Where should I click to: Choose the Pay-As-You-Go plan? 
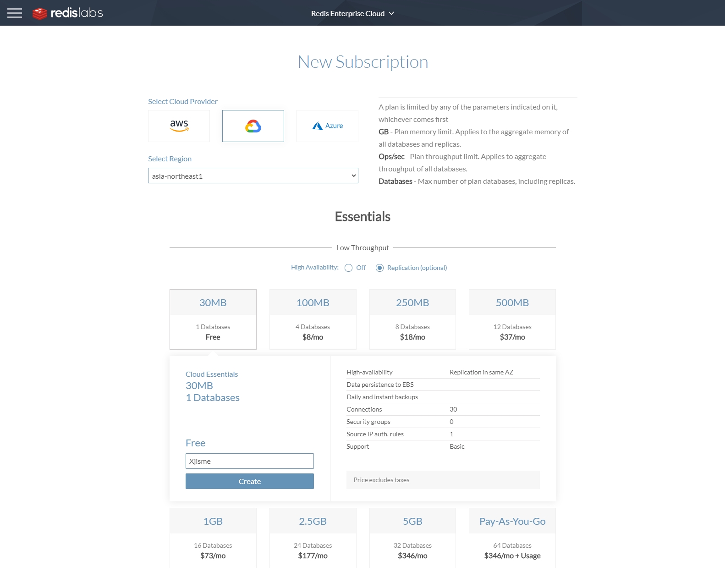coord(512,538)
